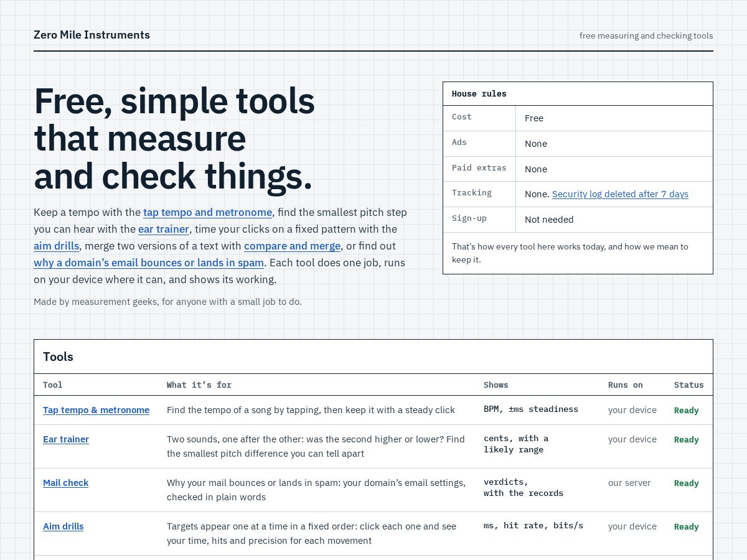Click 'free measuring and checking tools' tagline
This screenshot has width=747, height=560.
click(646, 35)
